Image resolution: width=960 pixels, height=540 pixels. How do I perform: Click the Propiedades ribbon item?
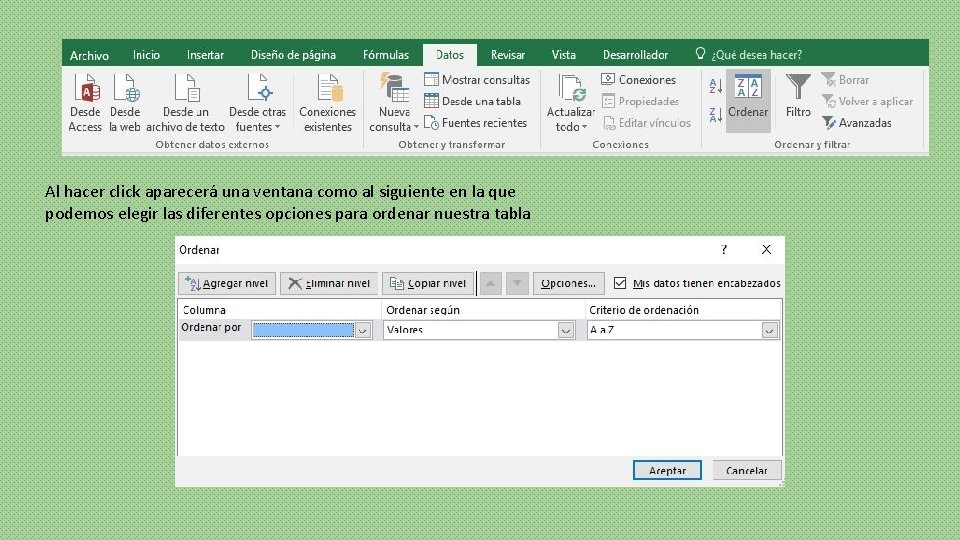pyautogui.click(x=640, y=101)
